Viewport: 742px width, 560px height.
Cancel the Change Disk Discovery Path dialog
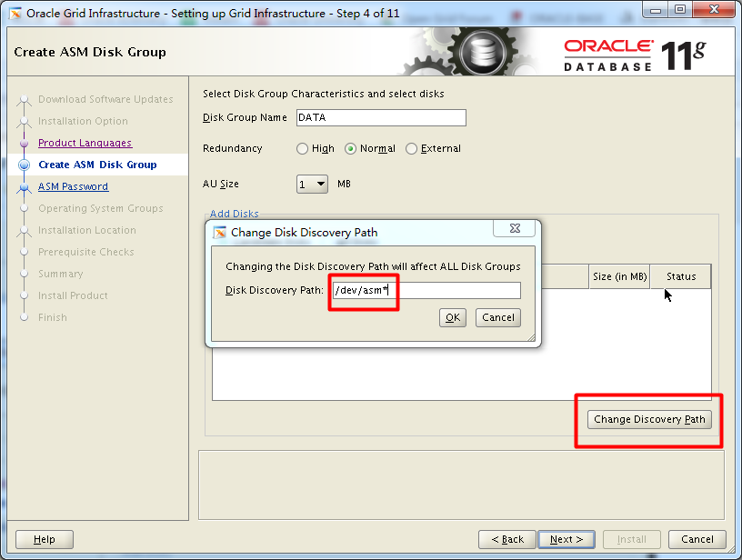point(497,318)
